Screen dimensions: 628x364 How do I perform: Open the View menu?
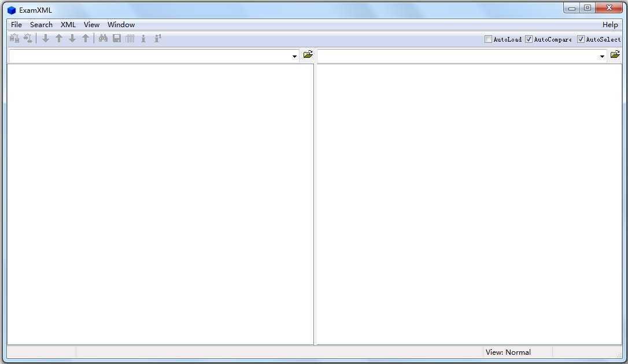pos(91,25)
